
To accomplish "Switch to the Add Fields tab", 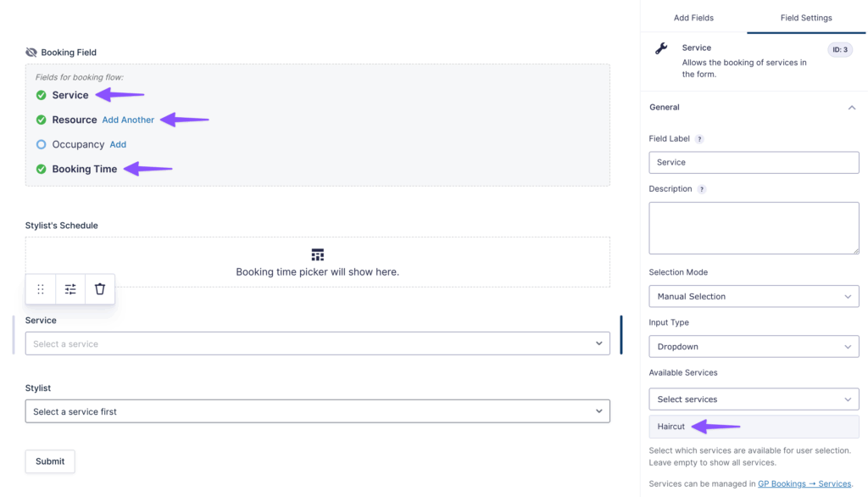I will pos(693,17).
